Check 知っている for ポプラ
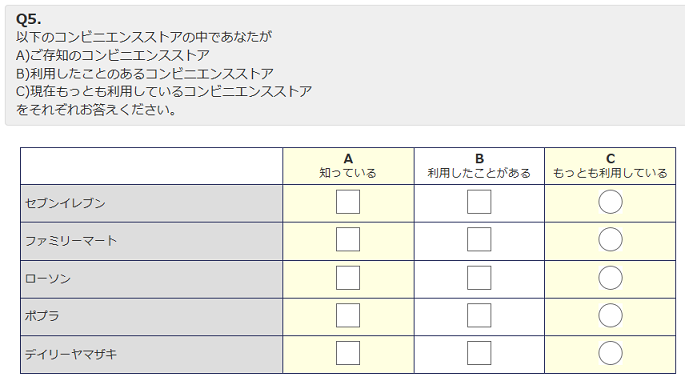Image resolution: width=685 pixels, height=381 pixels. coord(348,315)
